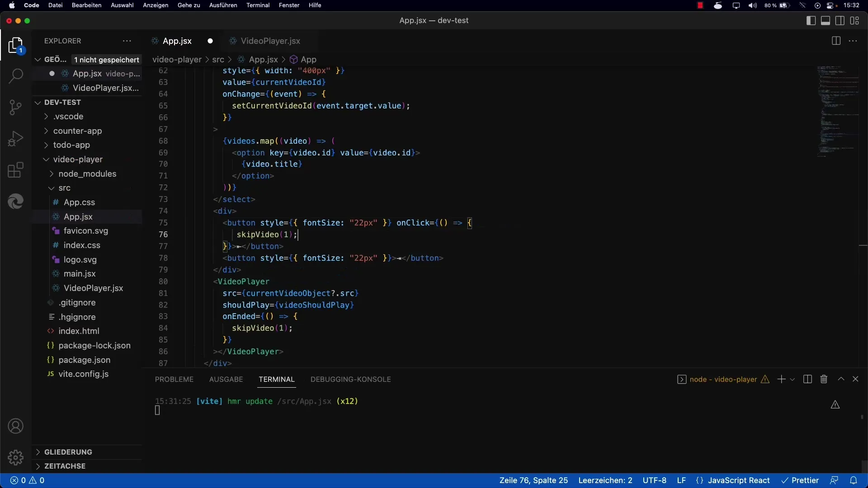Image resolution: width=868 pixels, height=488 pixels.
Task: Open the Manage gear icon
Action: coord(16,457)
